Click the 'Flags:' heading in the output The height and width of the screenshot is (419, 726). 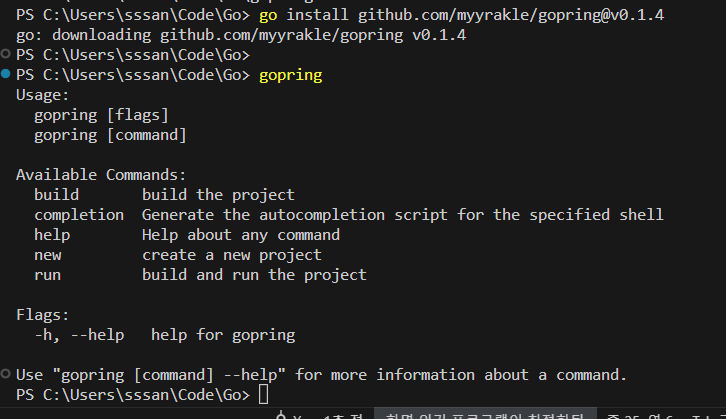click(43, 315)
